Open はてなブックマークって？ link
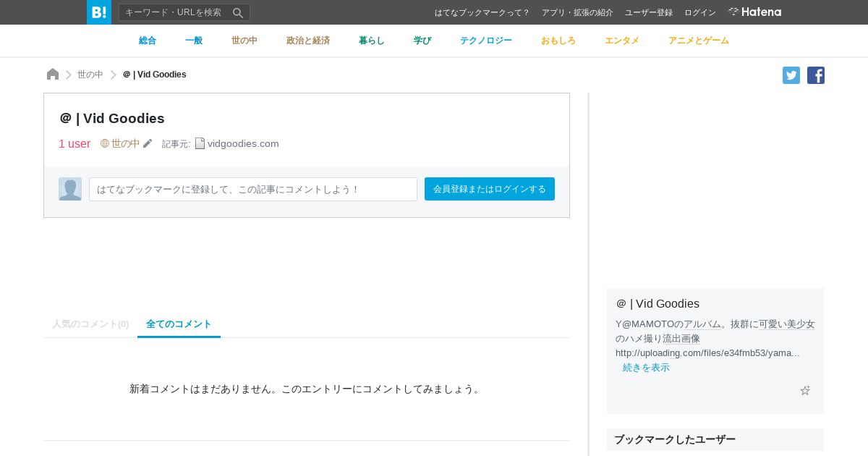Viewport: 868px width, 456px height. [482, 12]
